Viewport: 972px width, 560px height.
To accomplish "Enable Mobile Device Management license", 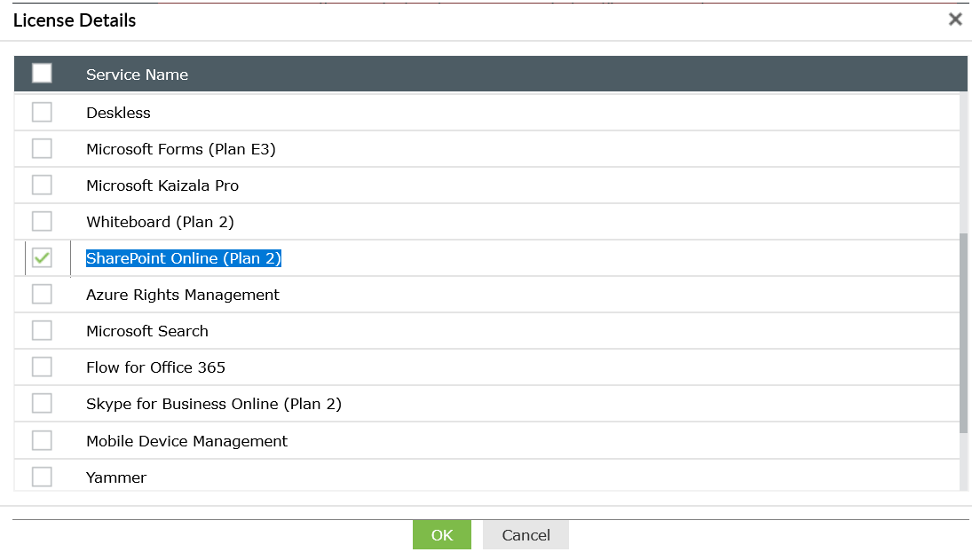I will coord(42,440).
